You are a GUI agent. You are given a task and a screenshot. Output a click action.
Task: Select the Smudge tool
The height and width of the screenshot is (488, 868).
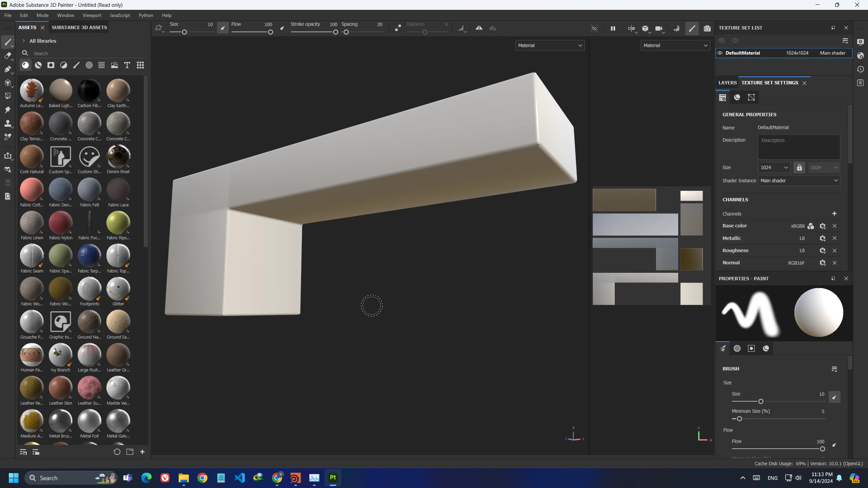click(x=7, y=110)
